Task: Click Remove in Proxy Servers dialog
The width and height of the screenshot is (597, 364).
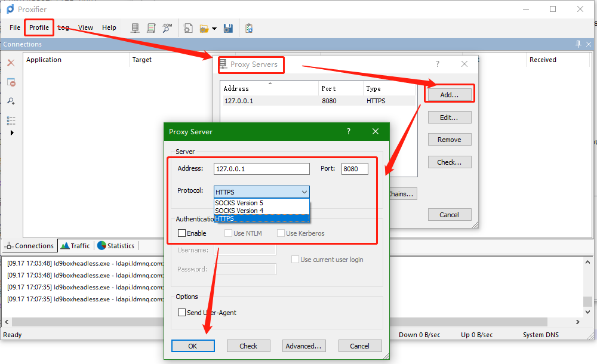Action: click(x=450, y=140)
